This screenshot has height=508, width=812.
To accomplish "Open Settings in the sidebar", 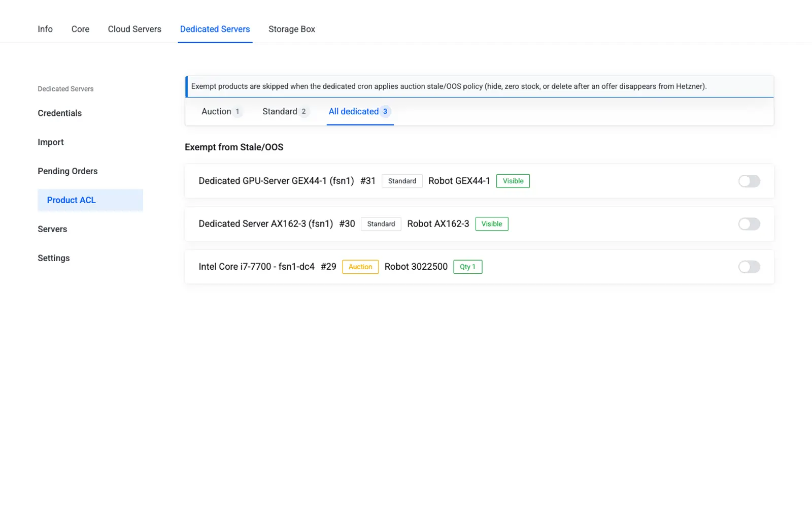I will pos(54,258).
